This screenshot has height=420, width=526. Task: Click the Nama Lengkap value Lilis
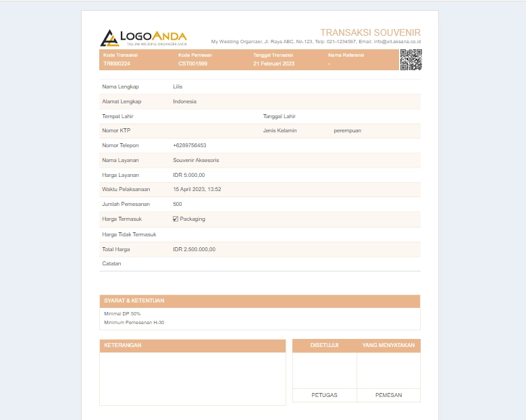178,87
